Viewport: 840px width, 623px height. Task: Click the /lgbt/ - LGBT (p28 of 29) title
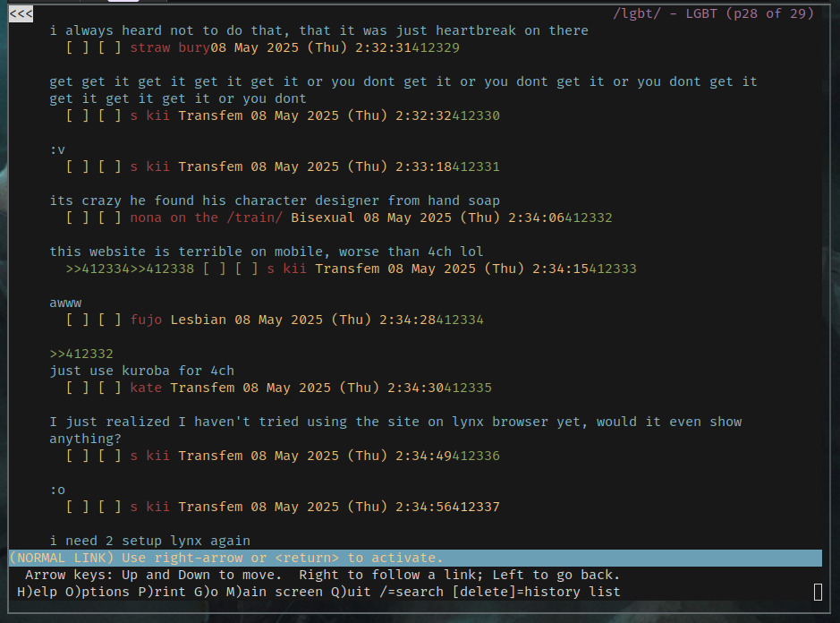(713, 13)
